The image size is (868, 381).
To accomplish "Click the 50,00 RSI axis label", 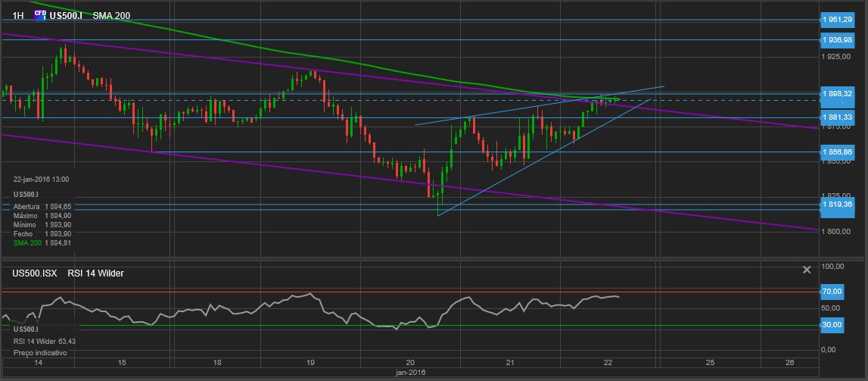I will pos(832,308).
